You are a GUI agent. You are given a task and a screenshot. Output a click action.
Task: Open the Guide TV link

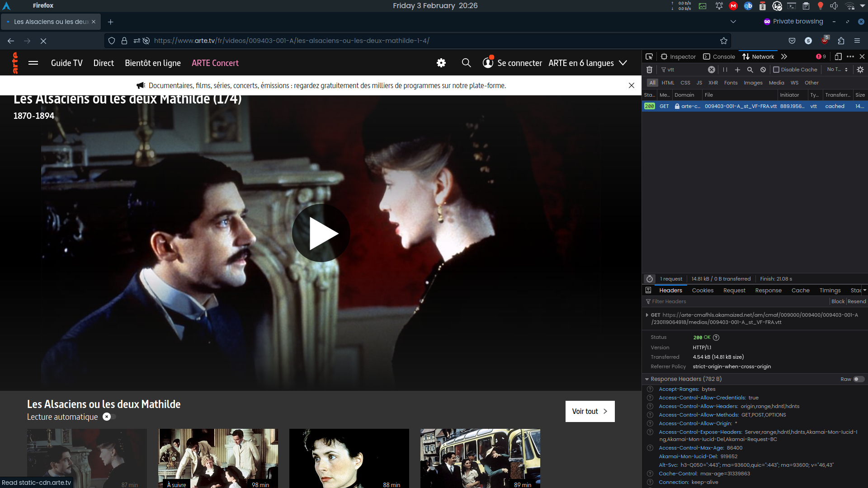(x=66, y=63)
